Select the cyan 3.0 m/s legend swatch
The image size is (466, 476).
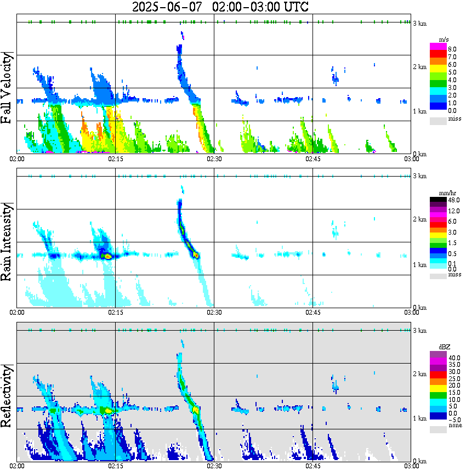pos(438,92)
